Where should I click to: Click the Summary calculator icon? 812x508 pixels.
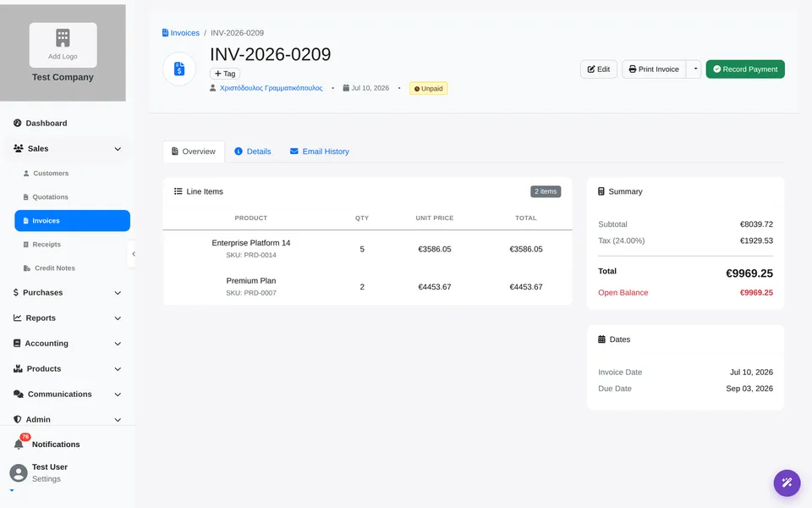pyautogui.click(x=601, y=191)
